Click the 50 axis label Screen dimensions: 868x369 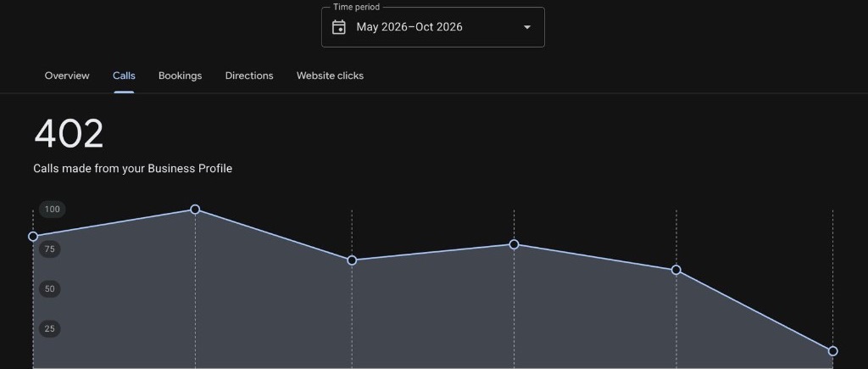point(50,288)
